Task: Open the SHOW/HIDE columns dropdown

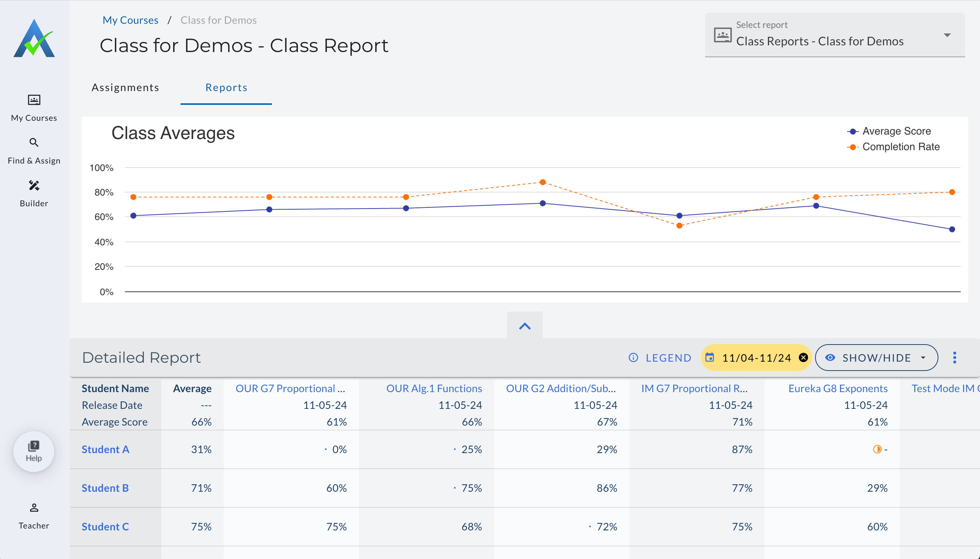Action: (876, 358)
